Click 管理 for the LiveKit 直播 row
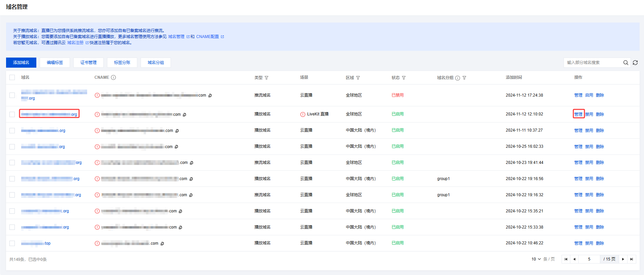The width and height of the screenshot is (644, 275). tap(578, 114)
